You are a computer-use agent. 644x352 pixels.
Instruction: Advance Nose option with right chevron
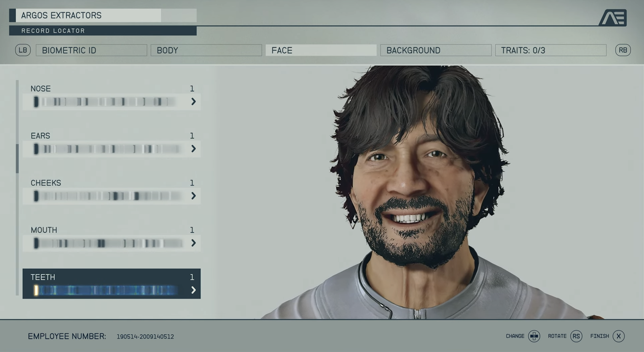[x=193, y=101]
